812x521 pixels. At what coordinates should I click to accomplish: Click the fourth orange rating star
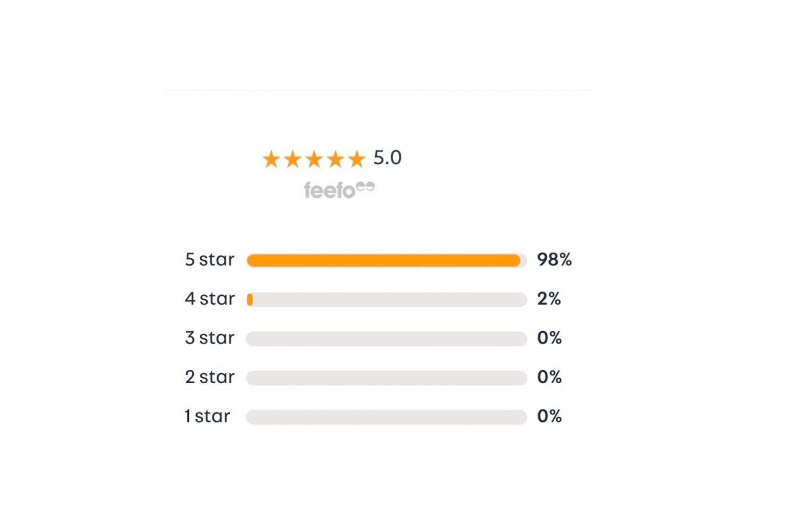(335, 159)
